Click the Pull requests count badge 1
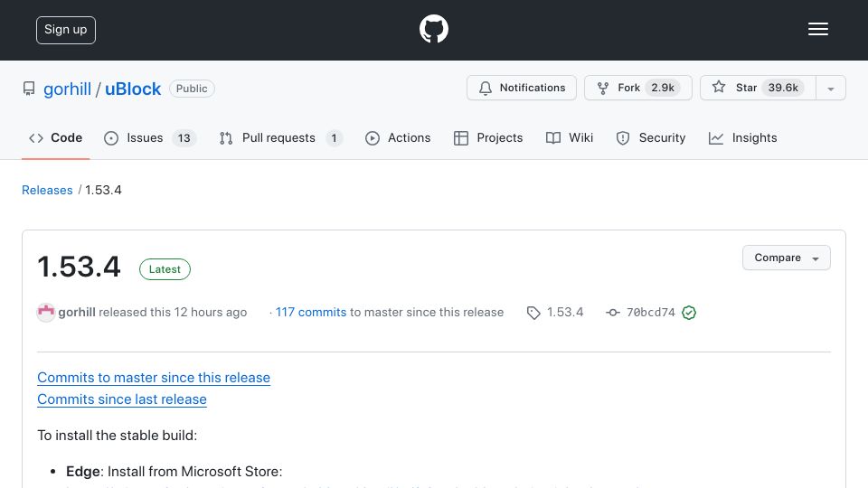This screenshot has width=868, height=488. (334, 138)
